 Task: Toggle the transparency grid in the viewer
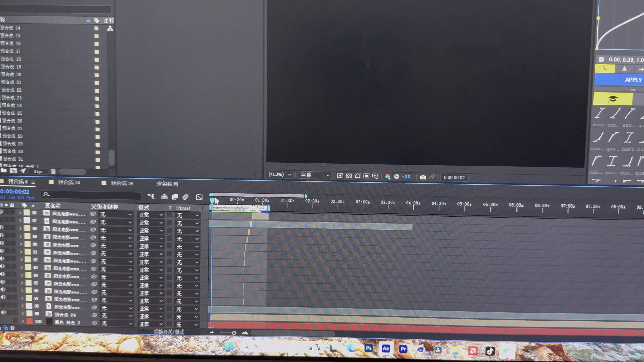click(x=349, y=176)
